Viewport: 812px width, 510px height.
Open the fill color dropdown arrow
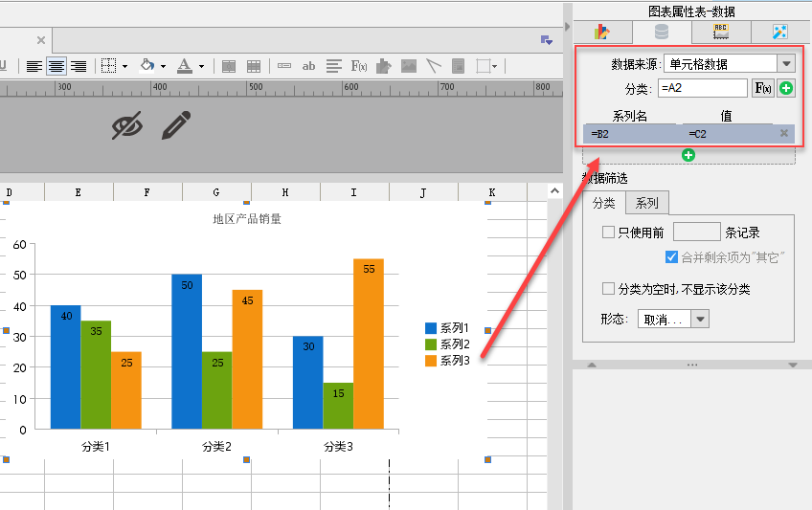pos(163,66)
